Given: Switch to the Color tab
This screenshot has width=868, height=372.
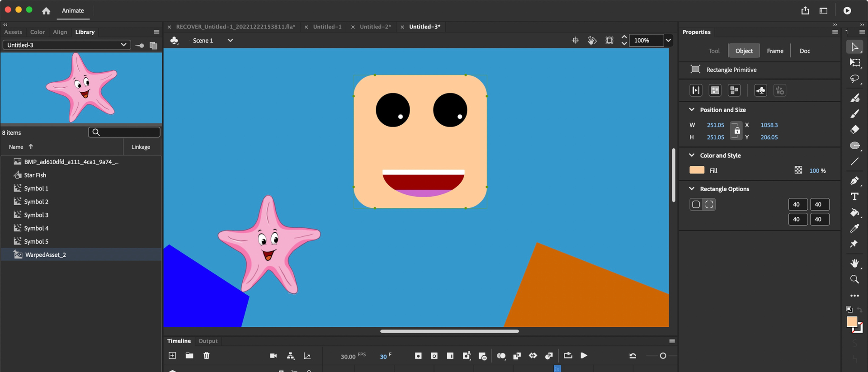Looking at the screenshot, I should (38, 32).
